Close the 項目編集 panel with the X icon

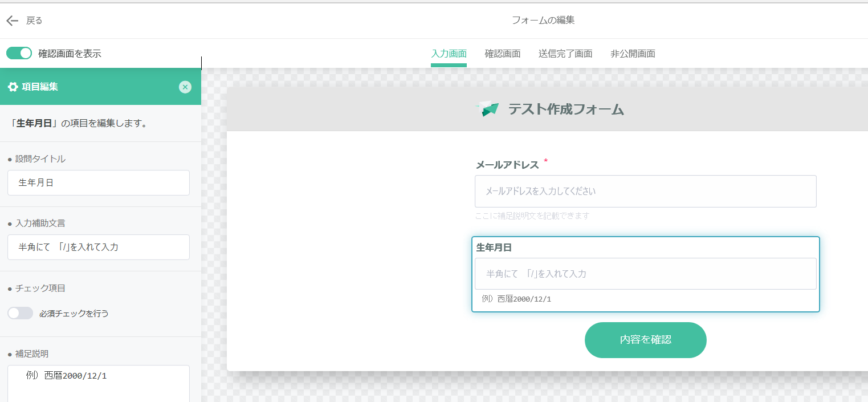click(185, 87)
